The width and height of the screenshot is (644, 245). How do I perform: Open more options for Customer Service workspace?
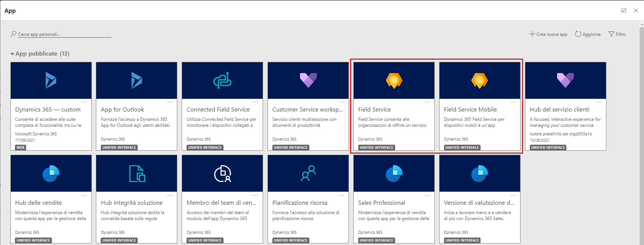(342, 102)
